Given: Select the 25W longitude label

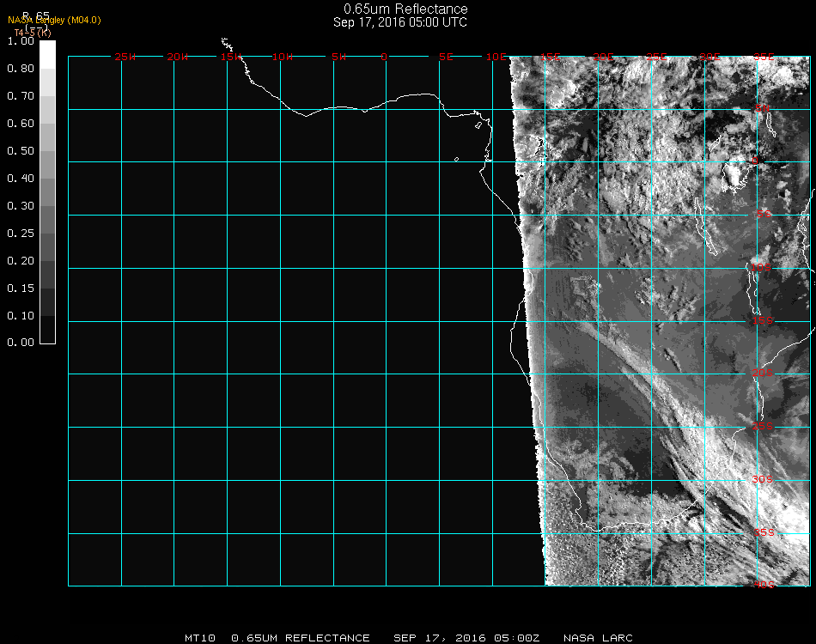Looking at the screenshot, I should click(125, 57).
